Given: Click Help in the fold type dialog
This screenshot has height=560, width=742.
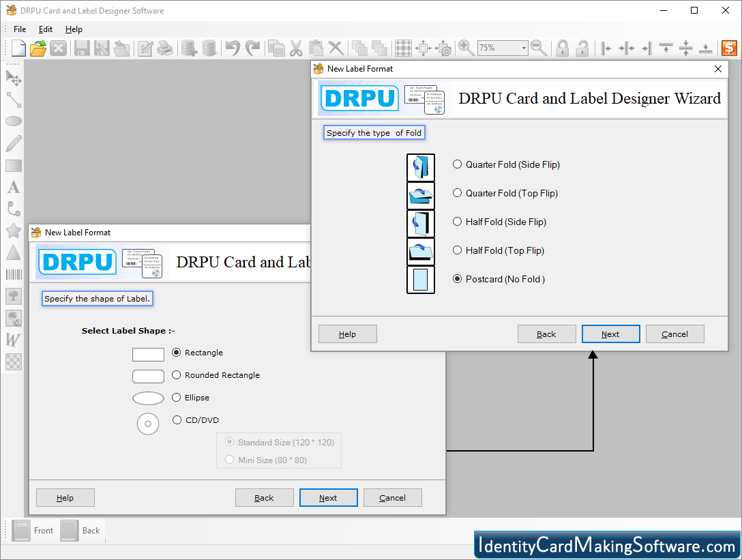Looking at the screenshot, I should point(348,334).
